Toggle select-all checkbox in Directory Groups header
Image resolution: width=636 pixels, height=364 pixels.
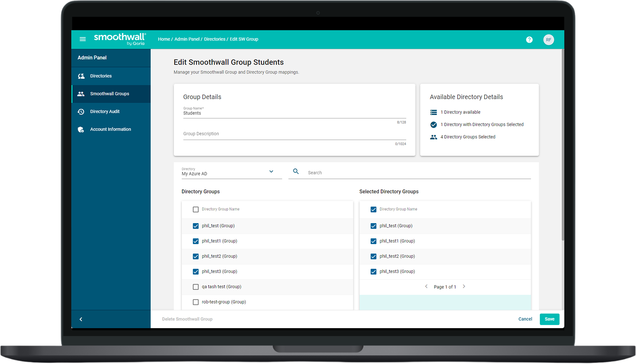pos(196,209)
